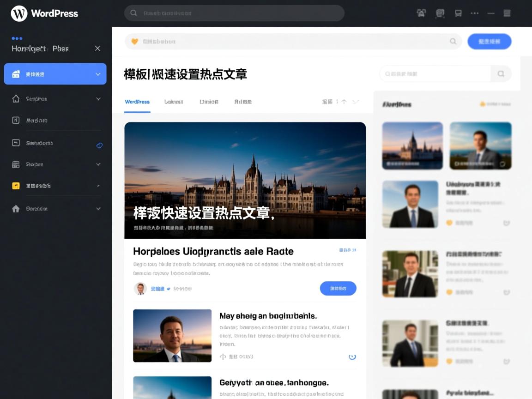Click the messages icon in the top bar
This screenshot has height=399, width=532.
(440, 13)
